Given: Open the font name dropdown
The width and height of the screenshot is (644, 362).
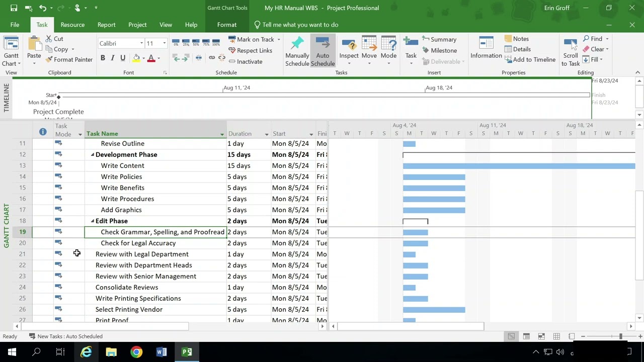Looking at the screenshot, I should pos(141,43).
